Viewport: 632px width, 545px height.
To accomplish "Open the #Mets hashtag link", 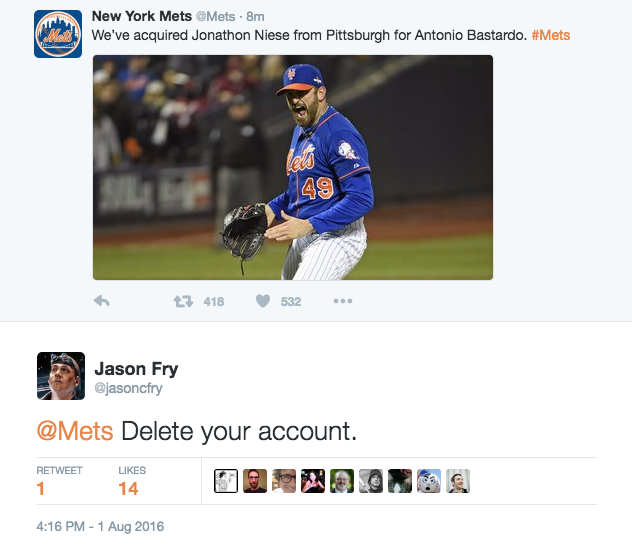I will point(550,35).
